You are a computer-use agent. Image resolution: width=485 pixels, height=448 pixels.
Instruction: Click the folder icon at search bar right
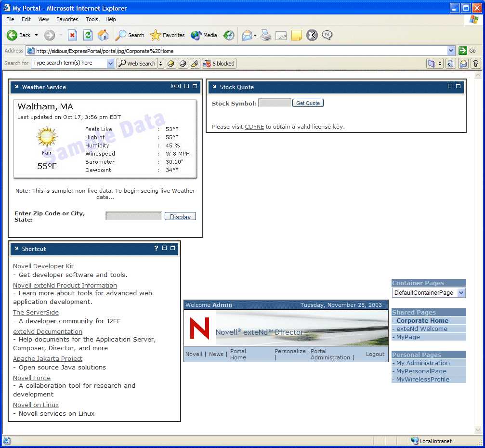[431, 64]
